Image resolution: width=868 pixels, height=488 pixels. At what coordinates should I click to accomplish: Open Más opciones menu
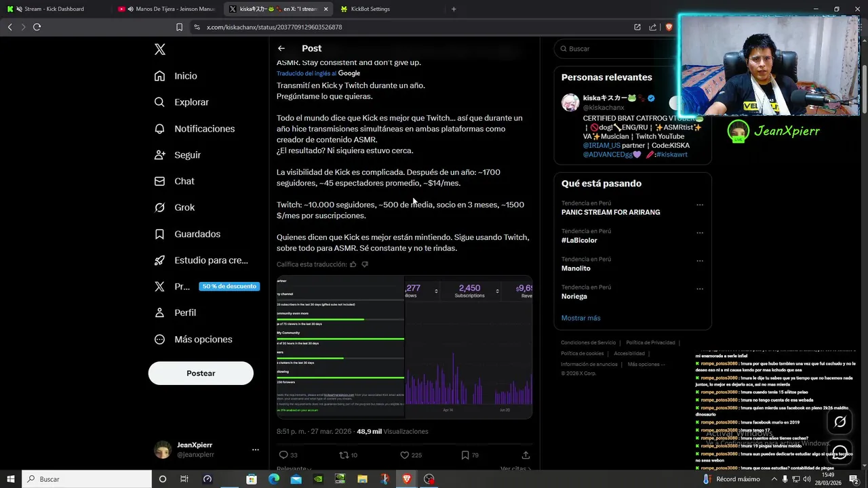(x=193, y=340)
